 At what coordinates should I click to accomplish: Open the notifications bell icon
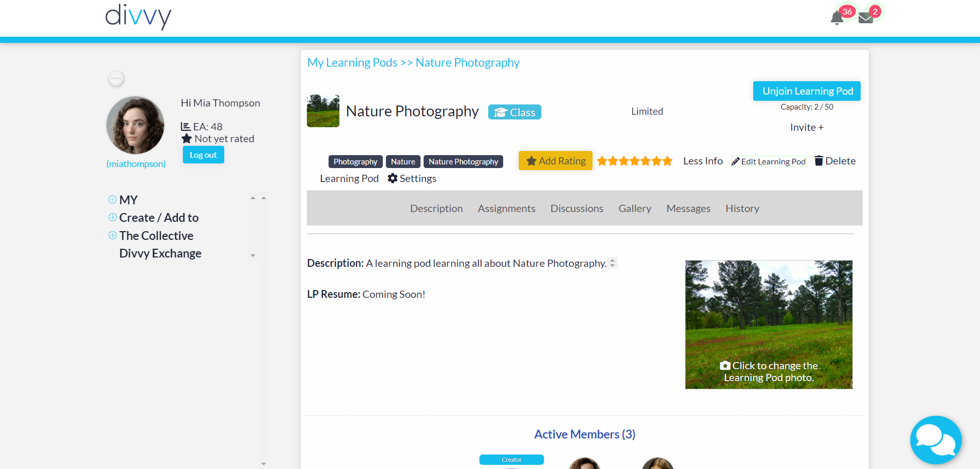point(836,18)
